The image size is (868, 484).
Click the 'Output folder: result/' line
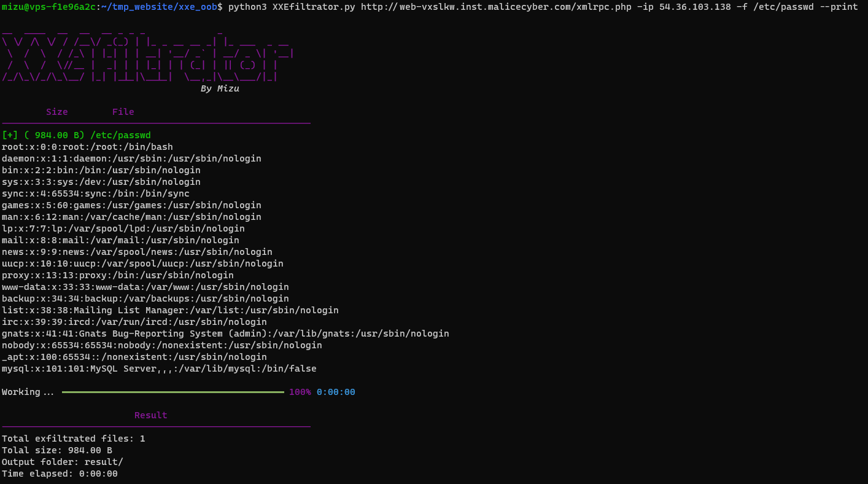pyautogui.click(x=63, y=462)
